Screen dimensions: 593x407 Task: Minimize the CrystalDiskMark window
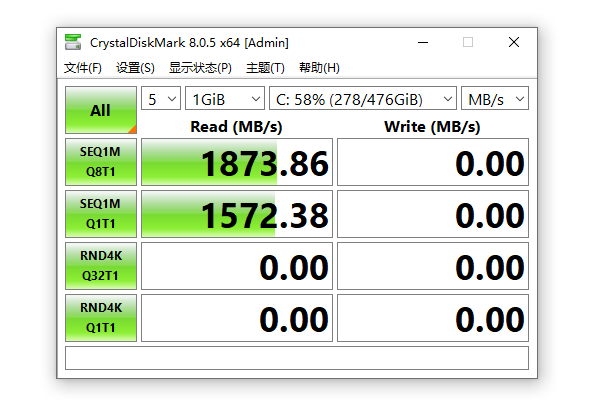[x=423, y=42]
